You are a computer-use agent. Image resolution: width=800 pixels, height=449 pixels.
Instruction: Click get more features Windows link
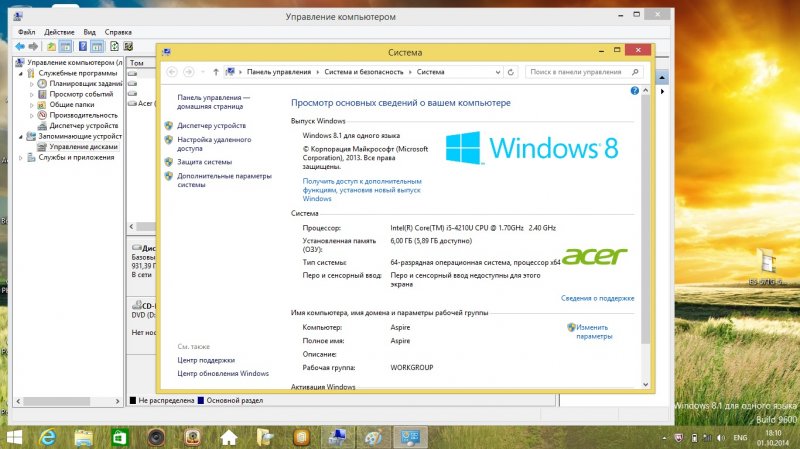click(x=362, y=190)
